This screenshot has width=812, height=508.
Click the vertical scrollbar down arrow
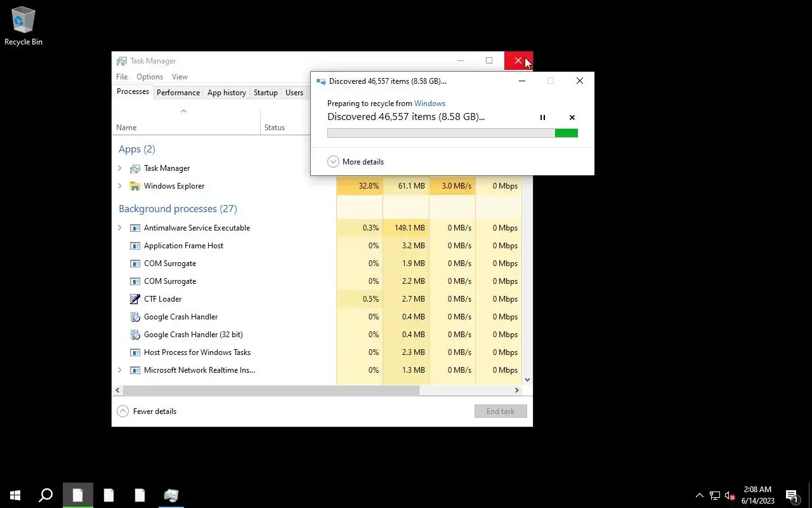point(527,380)
